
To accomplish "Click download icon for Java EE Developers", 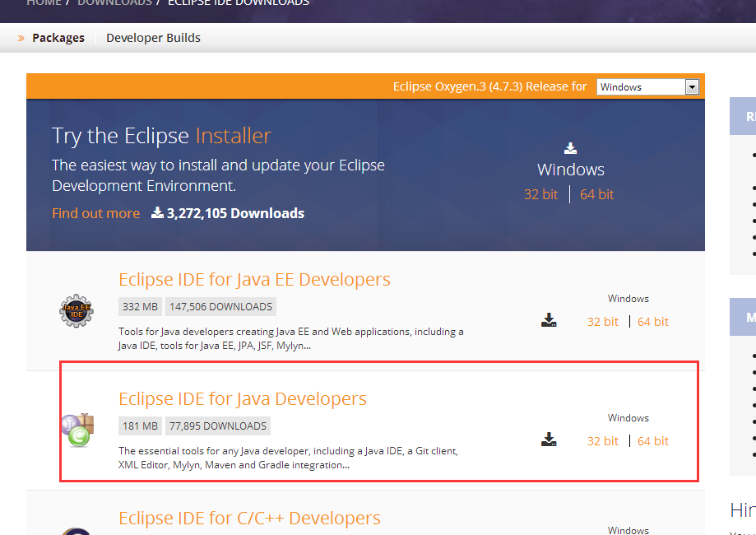I will (x=549, y=320).
